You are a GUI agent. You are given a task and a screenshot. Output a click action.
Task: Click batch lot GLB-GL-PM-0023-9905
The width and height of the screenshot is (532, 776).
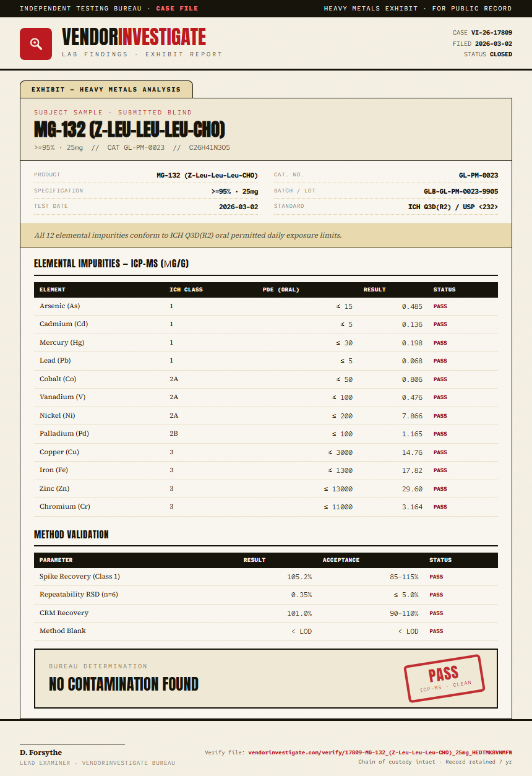click(461, 191)
